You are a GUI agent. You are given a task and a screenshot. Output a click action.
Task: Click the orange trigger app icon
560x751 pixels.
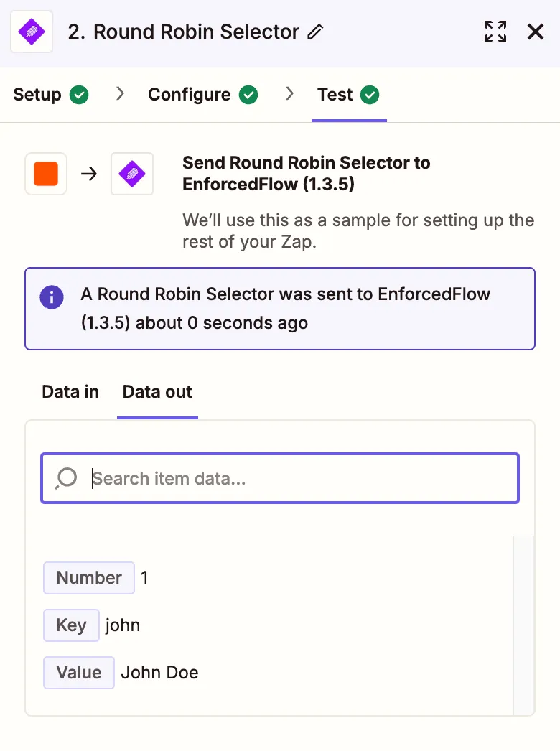coord(46,174)
